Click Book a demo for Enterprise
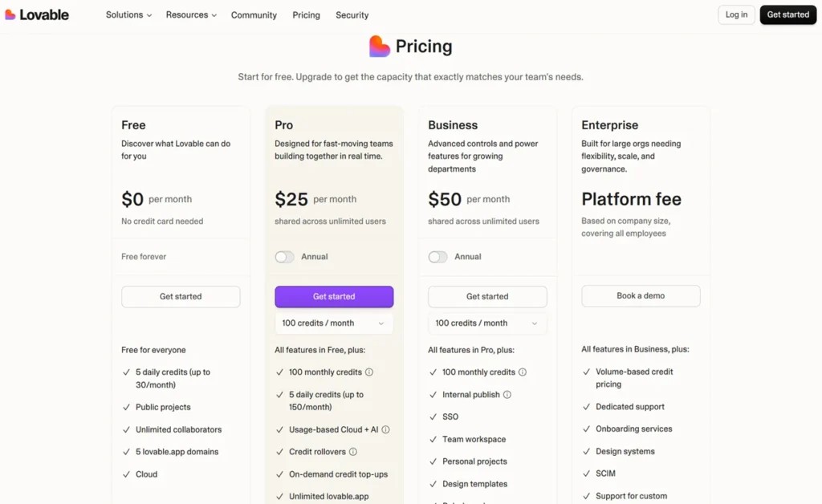The width and height of the screenshot is (822, 504). pyautogui.click(x=641, y=295)
